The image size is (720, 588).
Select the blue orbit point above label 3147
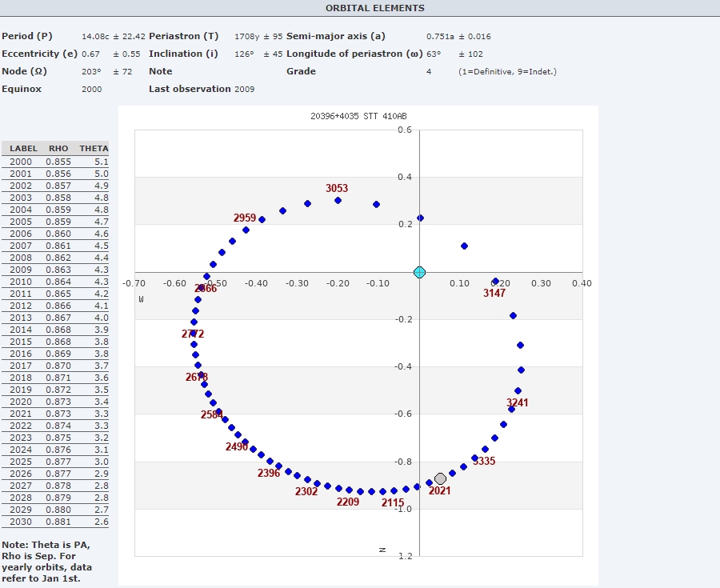[x=495, y=282]
